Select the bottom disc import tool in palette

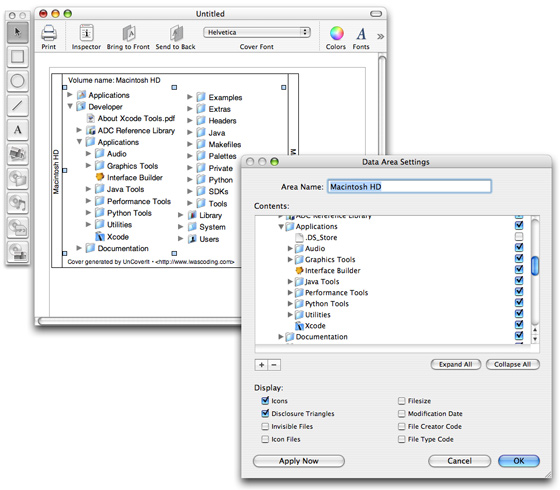[18, 251]
